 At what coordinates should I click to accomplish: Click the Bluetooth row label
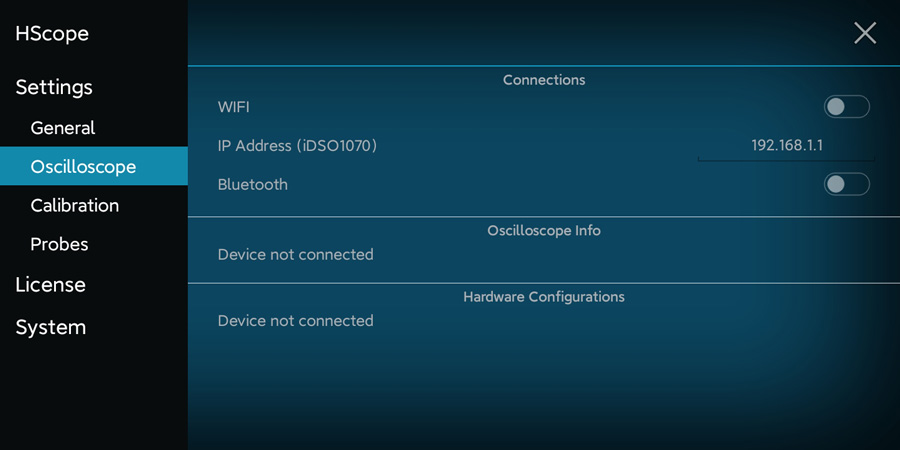253,185
